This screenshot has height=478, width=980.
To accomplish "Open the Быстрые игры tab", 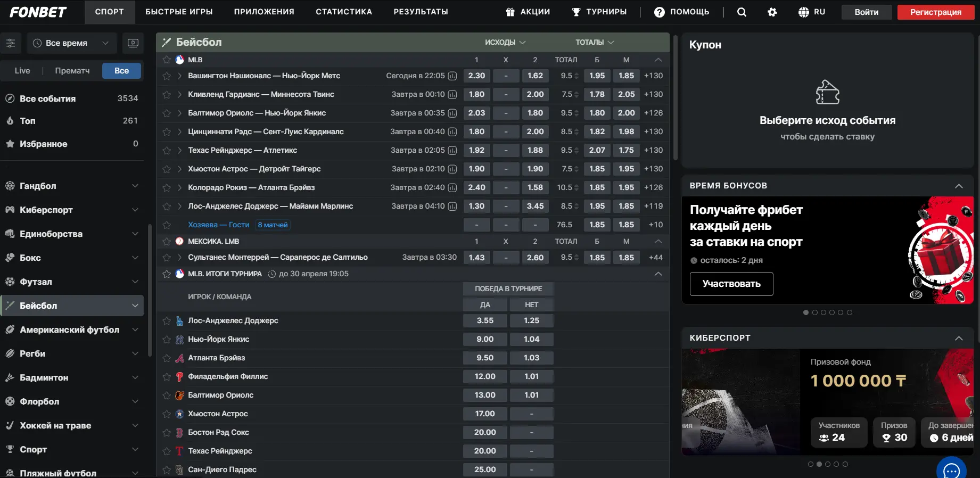I will (179, 12).
